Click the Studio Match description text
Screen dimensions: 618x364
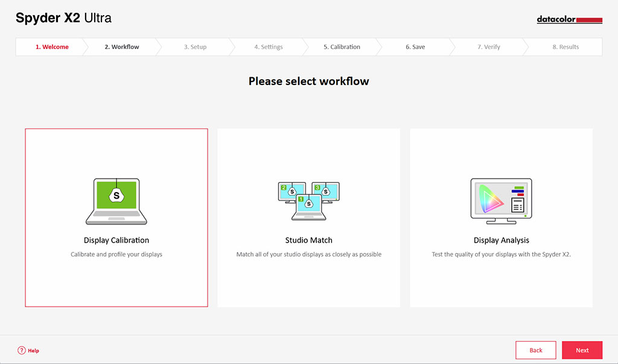308,254
